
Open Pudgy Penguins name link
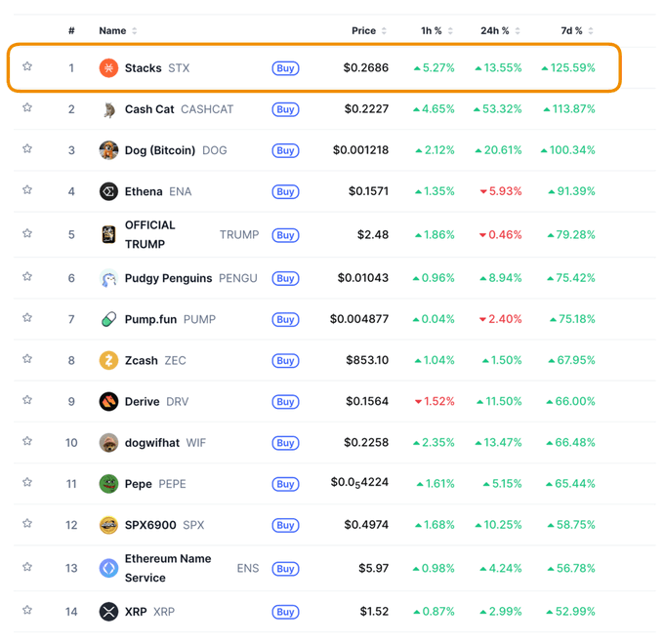pyautogui.click(x=168, y=278)
